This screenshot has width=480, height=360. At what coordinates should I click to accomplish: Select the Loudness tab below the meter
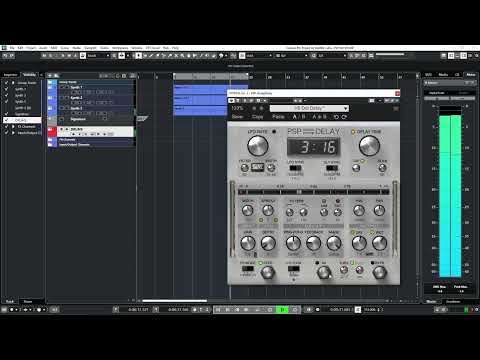point(453,301)
